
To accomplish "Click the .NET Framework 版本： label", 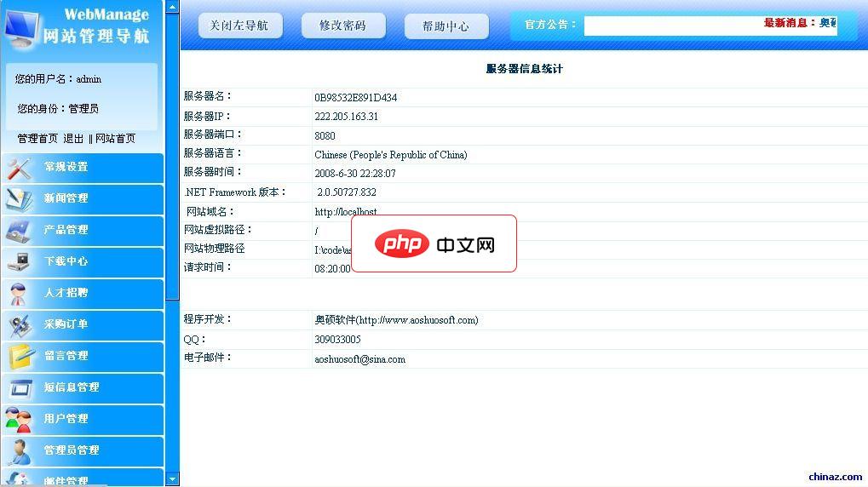I will (x=235, y=192).
